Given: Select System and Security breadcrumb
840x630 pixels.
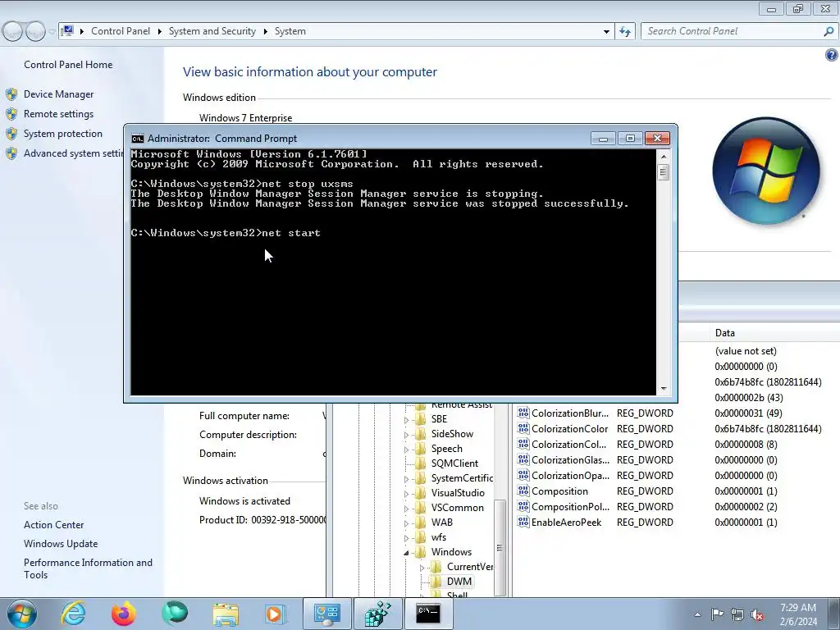Looking at the screenshot, I should point(212,31).
